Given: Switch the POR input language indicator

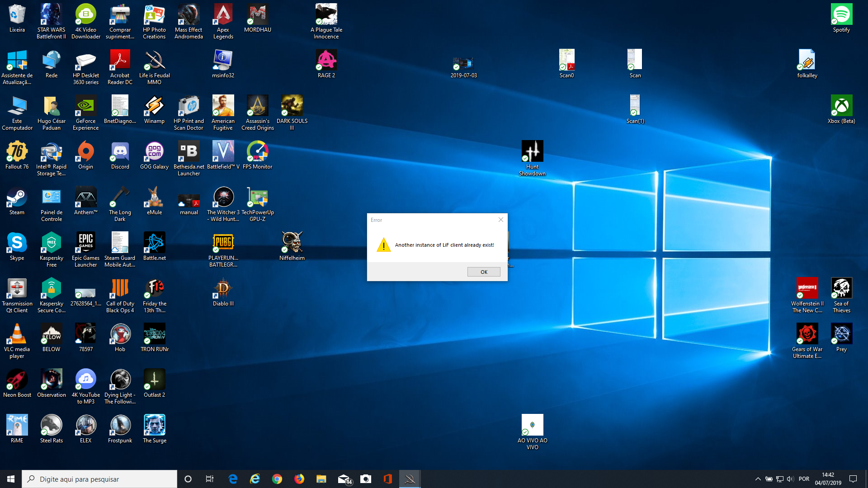Looking at the screenshot, I should 804,479.
